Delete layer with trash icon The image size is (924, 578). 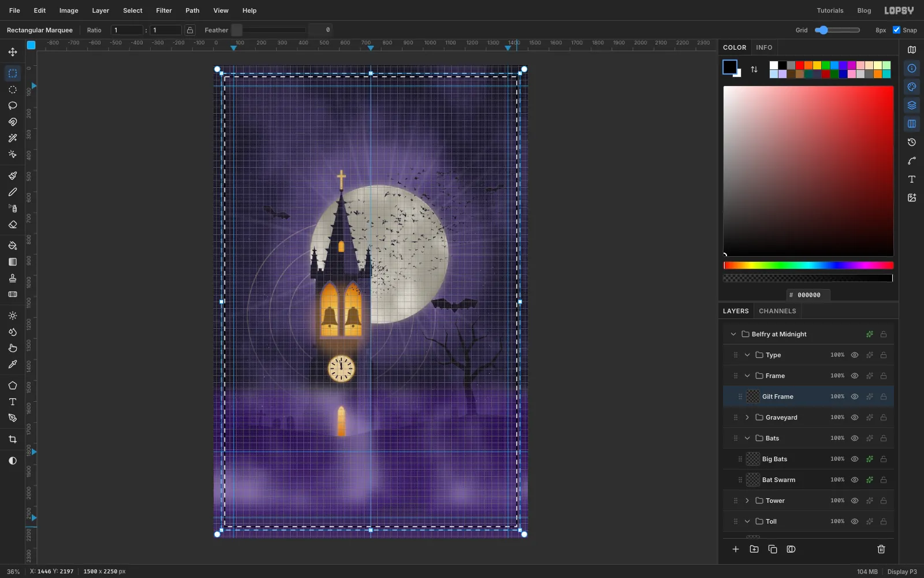[x=881, y=549]
